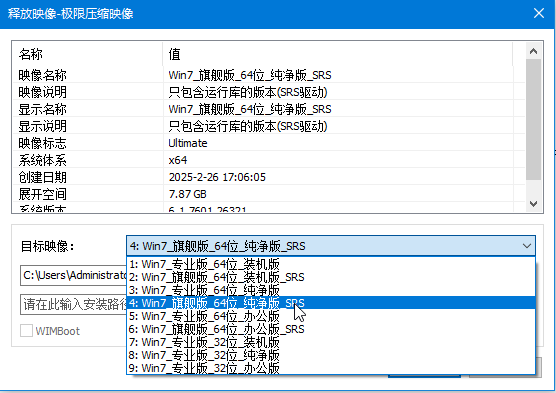The width and height of the screenshot is (556, 393).
Task: Select option 4: Win7_旗舰版_64位_纯净版_SRS
Action: (330, 303)
